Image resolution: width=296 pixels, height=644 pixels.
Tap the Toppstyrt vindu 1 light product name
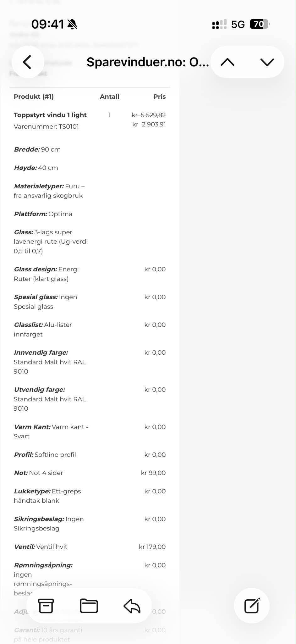click(x=50, y=115)
